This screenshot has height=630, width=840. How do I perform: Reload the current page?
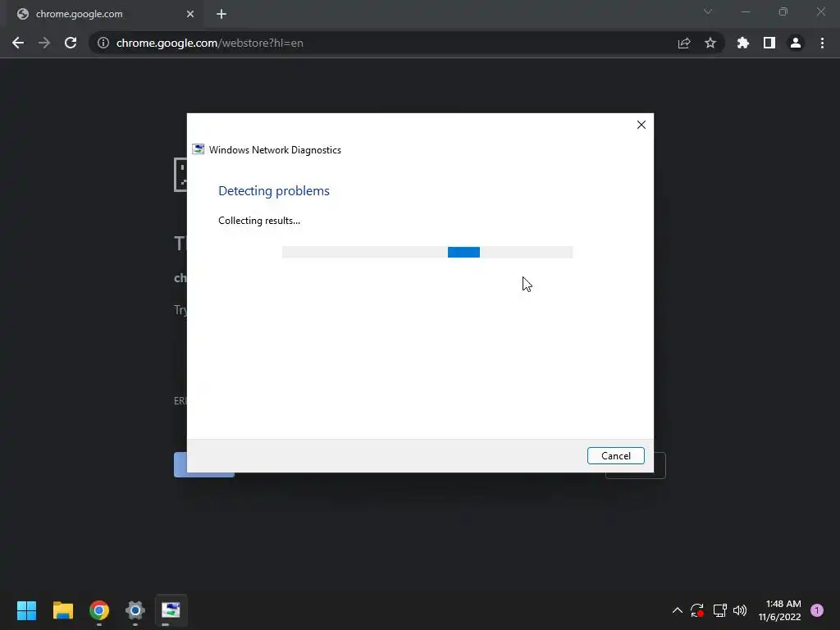(x=71, y=43)
